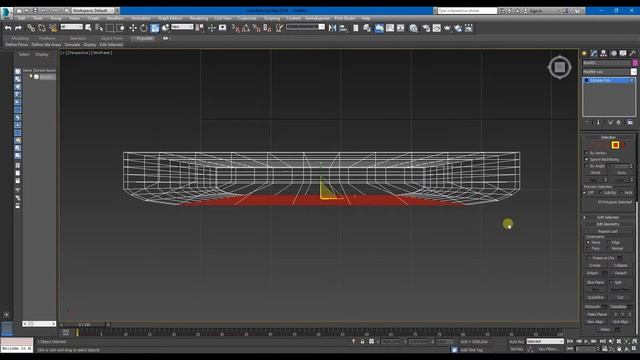Open the Customize menu
Screen dimensions: 640x360
tap(247, 18)
